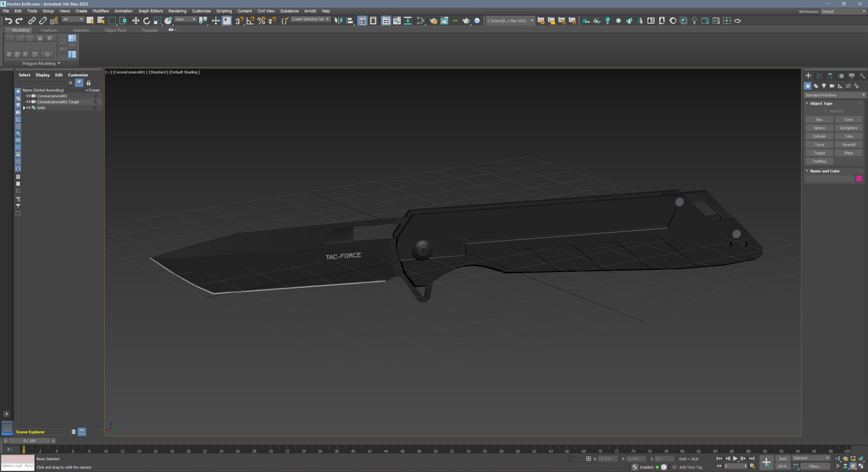868x472 pixels.
Task: Click the time slider 0 / 100
Action: coord(29,441)
